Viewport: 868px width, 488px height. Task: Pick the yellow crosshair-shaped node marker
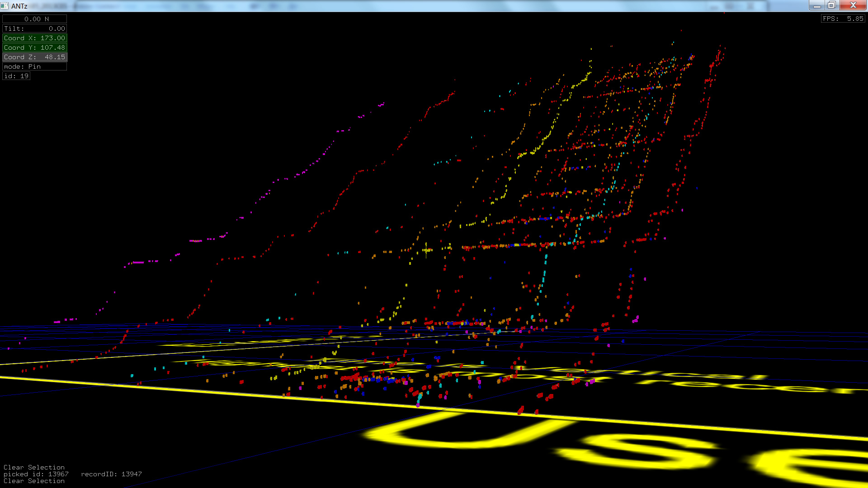pos(426,249)
